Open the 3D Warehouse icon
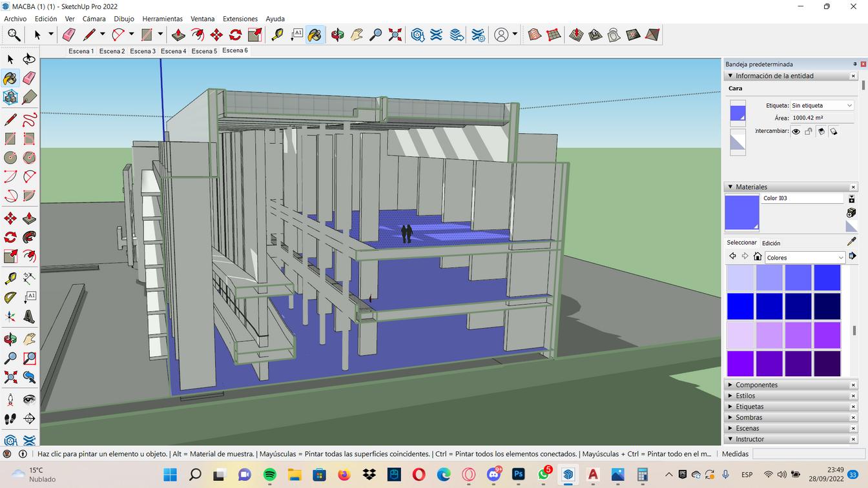The height and width of the screenshot is (488, 868). tap(417, 35)
